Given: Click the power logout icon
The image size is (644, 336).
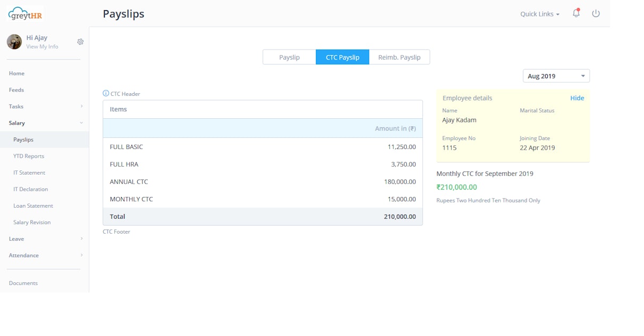Looking at the screenshot, I should pos(596,13).
